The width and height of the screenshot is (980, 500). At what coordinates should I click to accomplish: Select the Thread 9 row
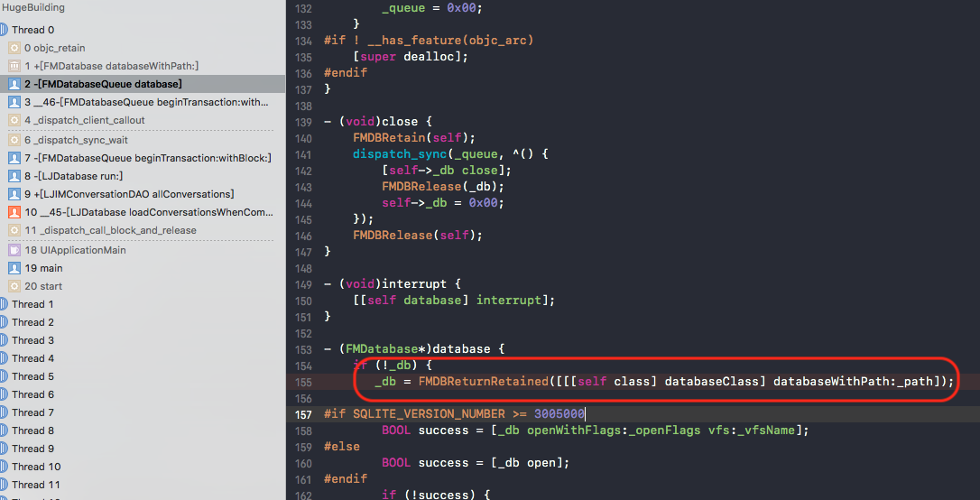(143, 449)
